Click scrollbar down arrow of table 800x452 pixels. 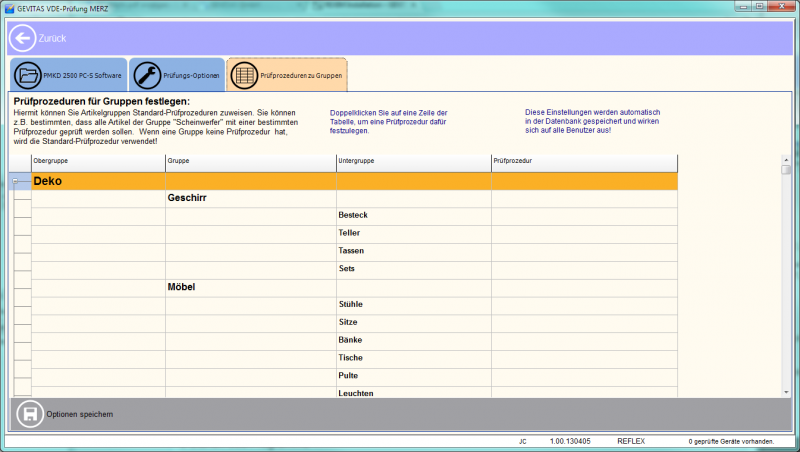pyautogui.click(x=786, y=392)
